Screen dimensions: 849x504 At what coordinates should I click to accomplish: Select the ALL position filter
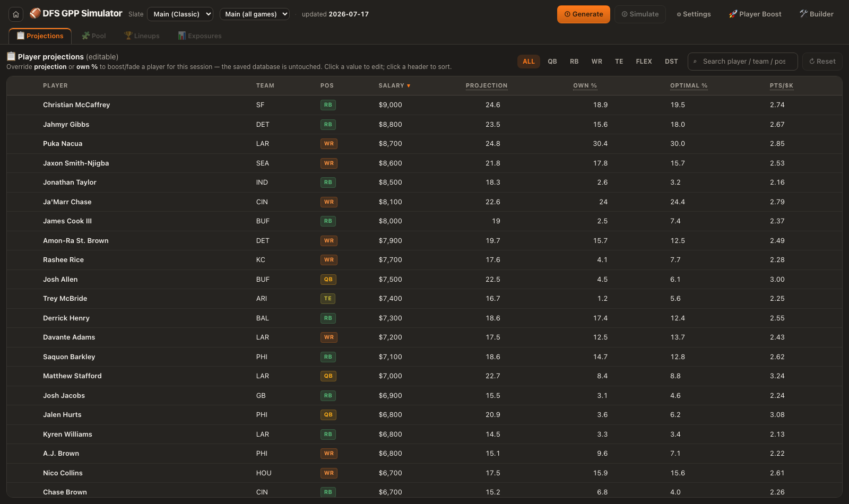pos(529,62)
